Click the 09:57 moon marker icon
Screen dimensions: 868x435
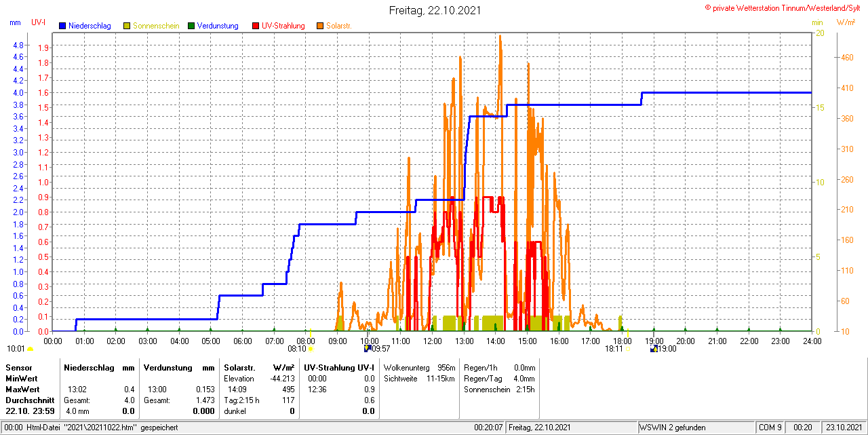pos(368,349)
